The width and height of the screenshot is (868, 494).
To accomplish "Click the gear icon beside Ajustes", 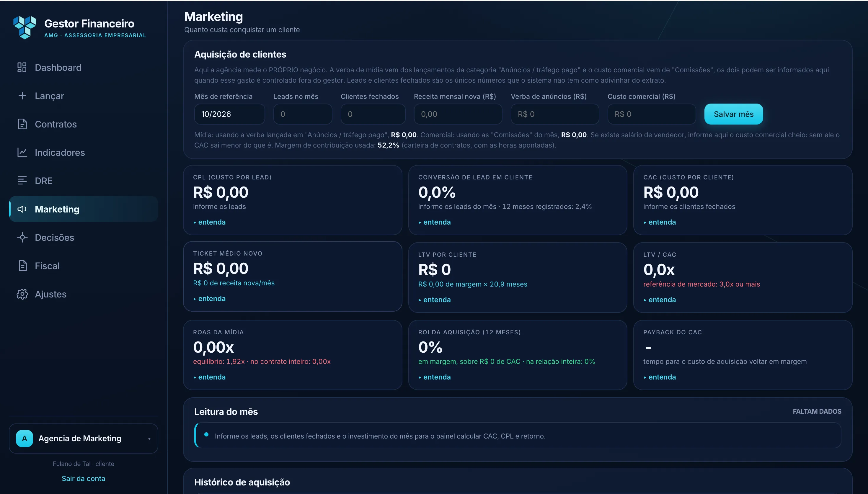I will (22, 294).
